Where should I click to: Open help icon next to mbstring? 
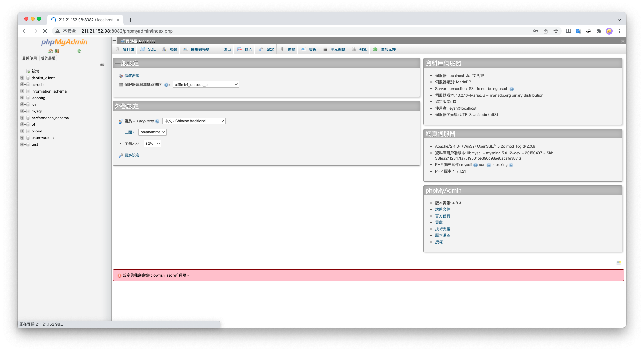(x=511, y=165)
